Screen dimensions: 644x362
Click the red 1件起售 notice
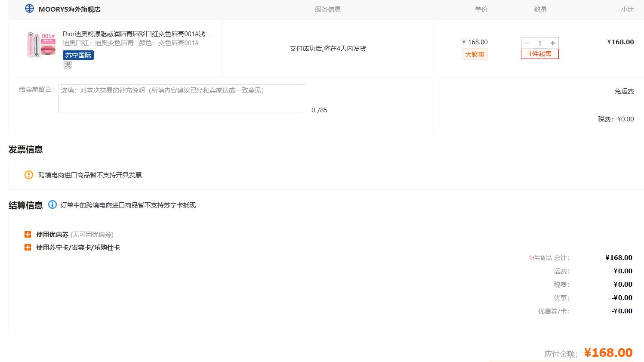[539, 54]
